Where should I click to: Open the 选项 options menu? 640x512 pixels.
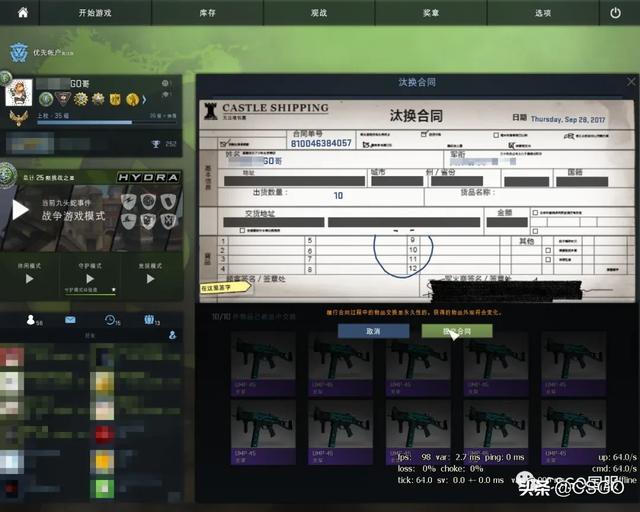point(543,13)
